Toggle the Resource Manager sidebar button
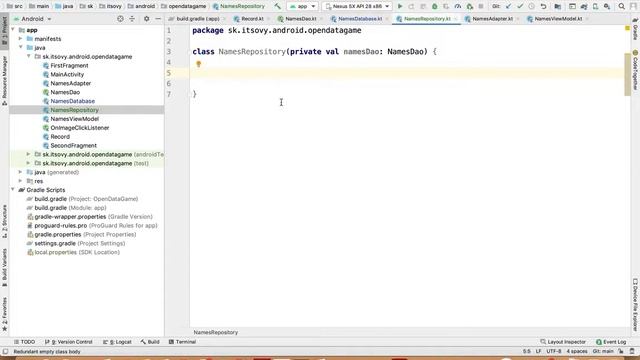 pos(4,81)
